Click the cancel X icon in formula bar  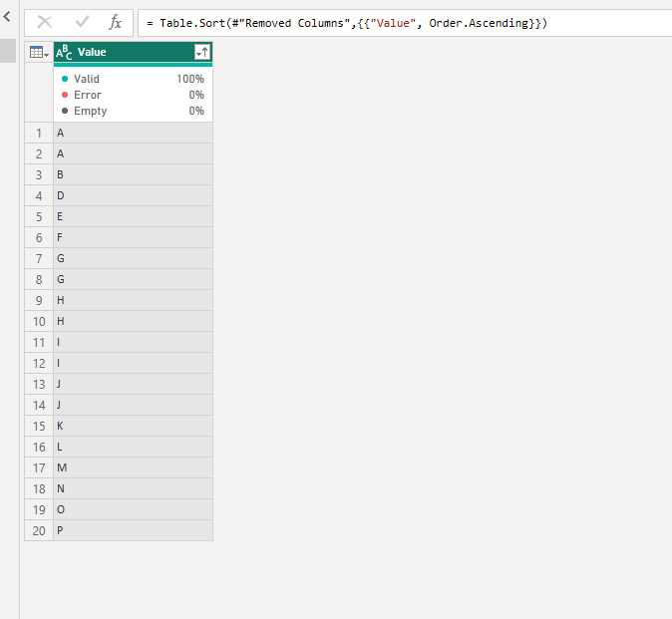click(x=45, y=22)
